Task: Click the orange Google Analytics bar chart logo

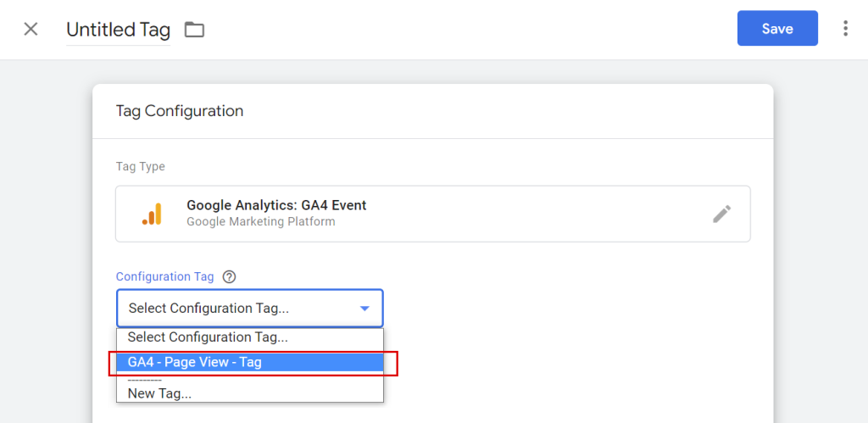Action: pyautogui.click(x=152, y=214)
